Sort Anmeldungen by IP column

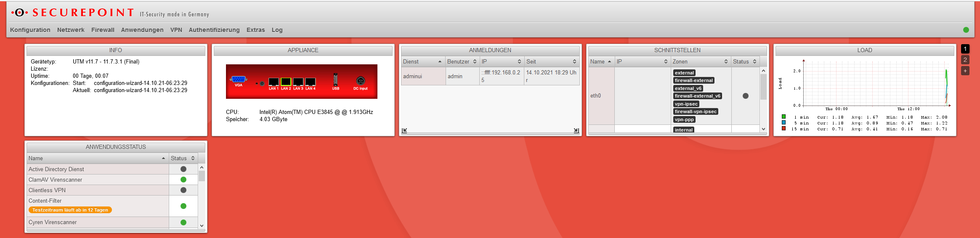[502, 61]
